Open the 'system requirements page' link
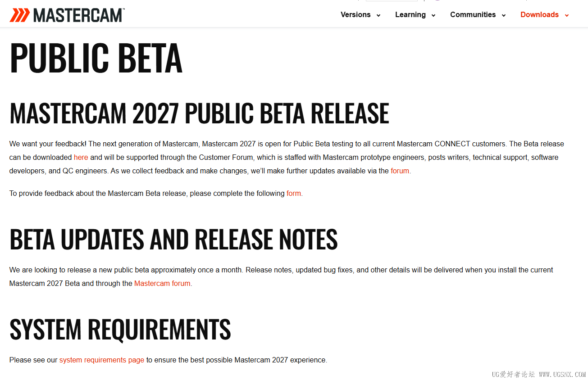 tap(102, 360)
